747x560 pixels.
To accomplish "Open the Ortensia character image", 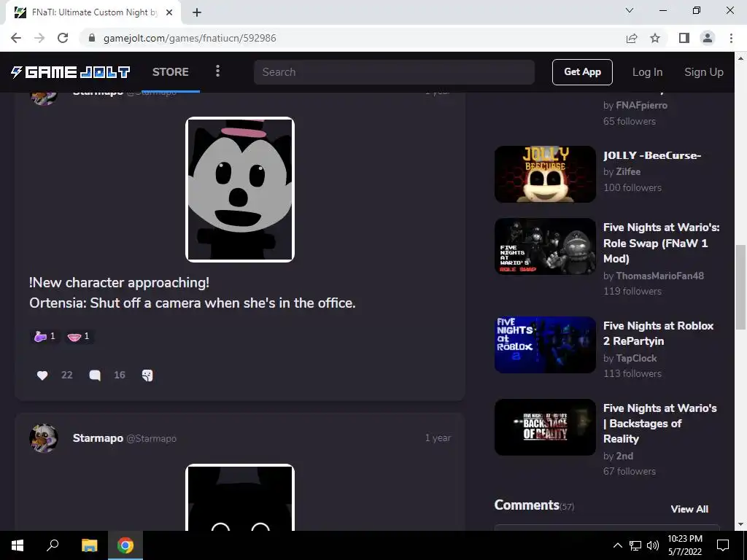I will point(240,190).
